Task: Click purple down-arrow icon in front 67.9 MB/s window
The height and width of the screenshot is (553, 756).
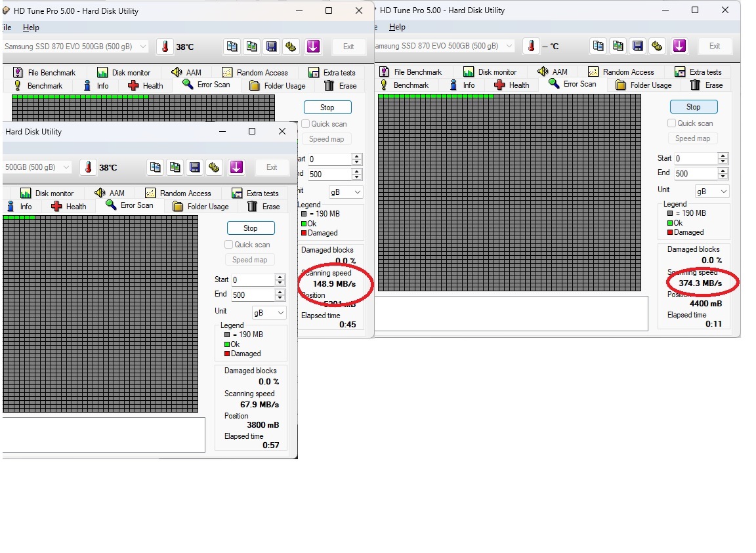Action: [x=236, y=167]
